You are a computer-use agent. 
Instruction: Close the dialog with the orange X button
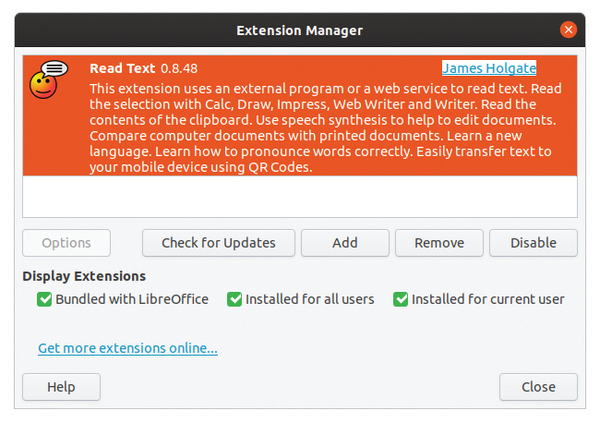tap(569, 30)
